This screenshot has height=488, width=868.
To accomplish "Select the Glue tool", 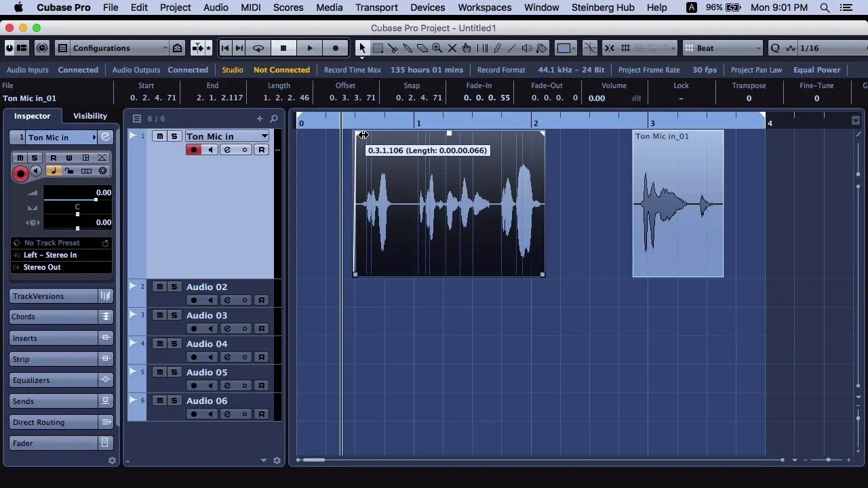I will click(x=408, y=48).
